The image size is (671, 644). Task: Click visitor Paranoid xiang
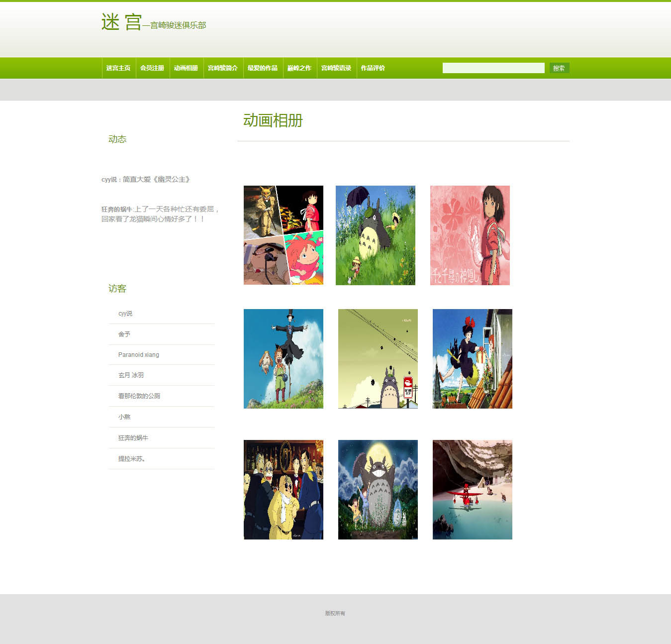(139, 355)
